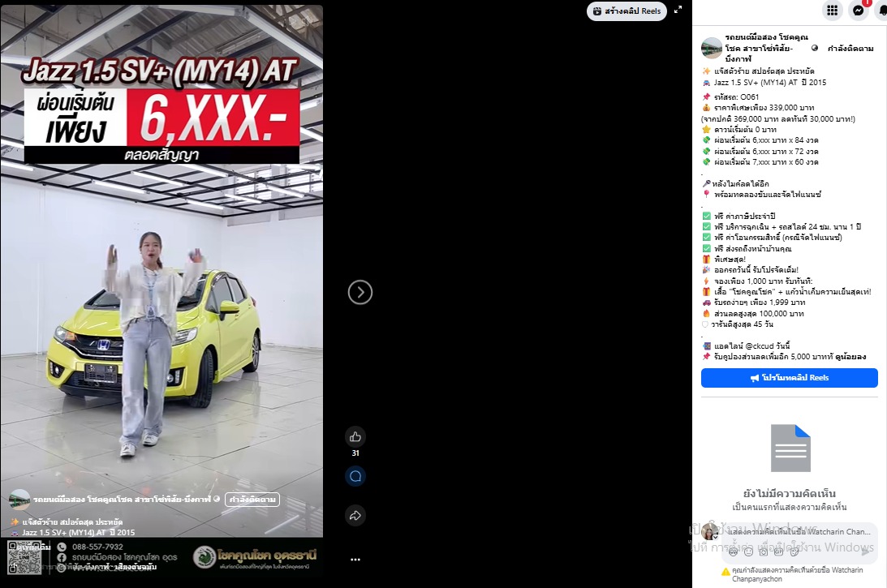
Task: Click send arrow in comment box
Action: click(x=865, y=552)
